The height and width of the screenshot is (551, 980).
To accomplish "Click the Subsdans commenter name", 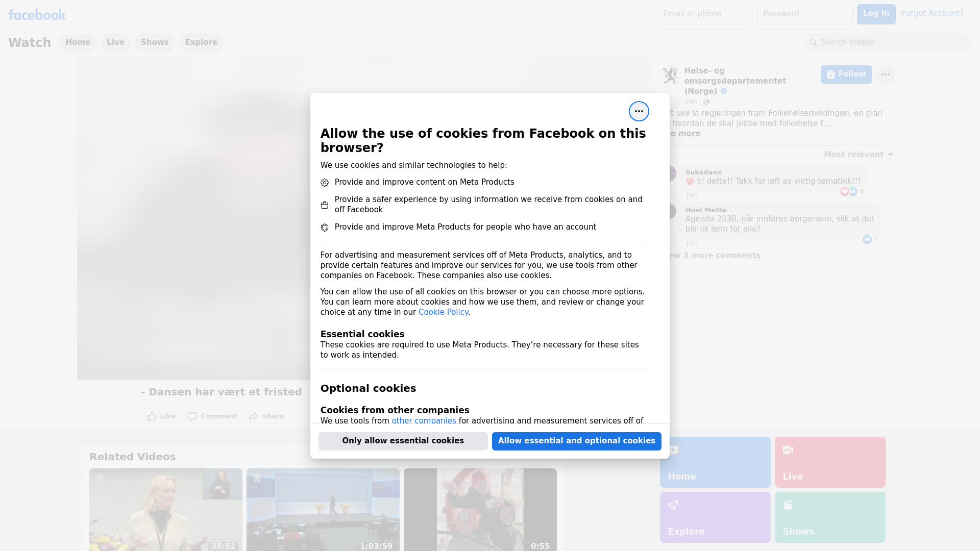I will point(703,172).
